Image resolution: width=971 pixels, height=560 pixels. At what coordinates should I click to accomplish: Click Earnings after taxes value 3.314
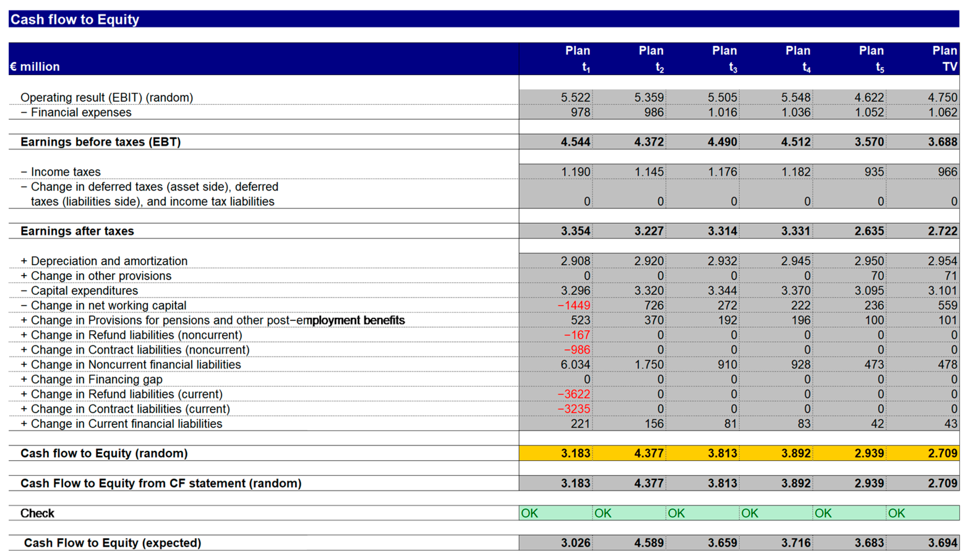point(722,231)
